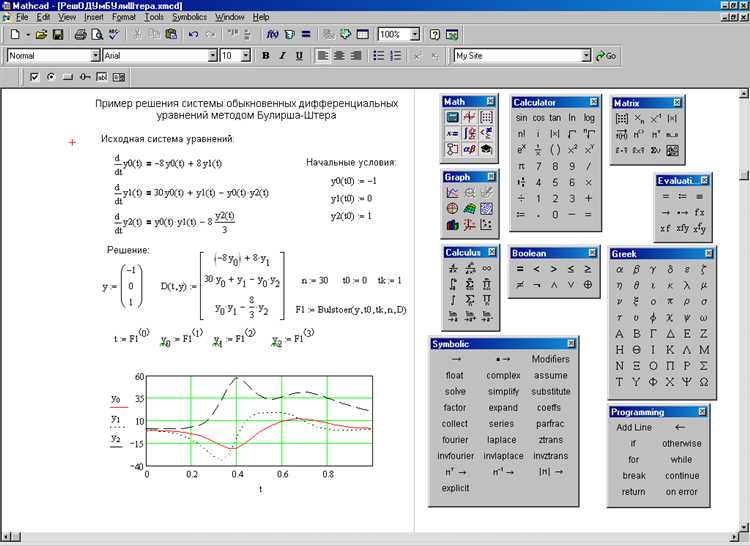Image resolution: width=750 pixels, height=546 pixels.
Task: Click Add Line in Programming palette
Action: point(634,428)
